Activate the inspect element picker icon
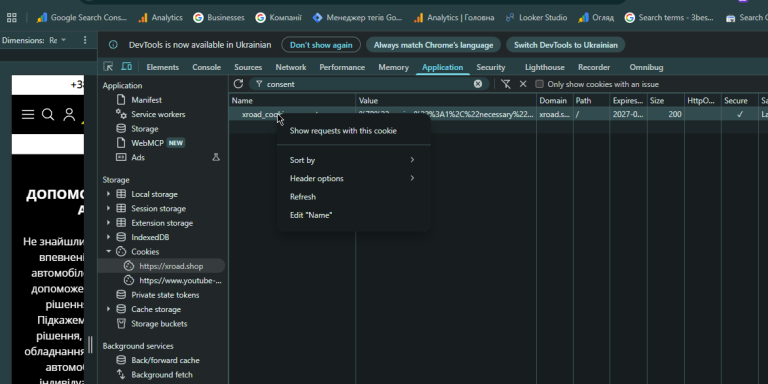Viewport: 768px width, 384px height. pos(108,67)
